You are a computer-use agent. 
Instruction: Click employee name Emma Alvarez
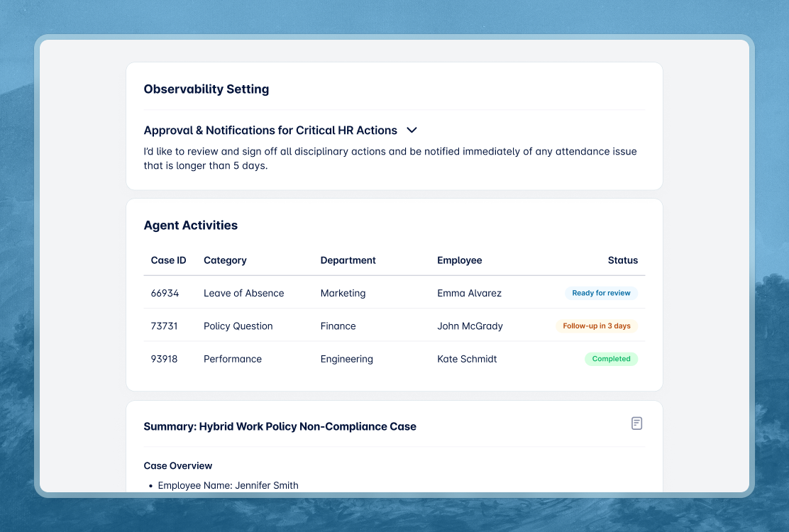469,293
